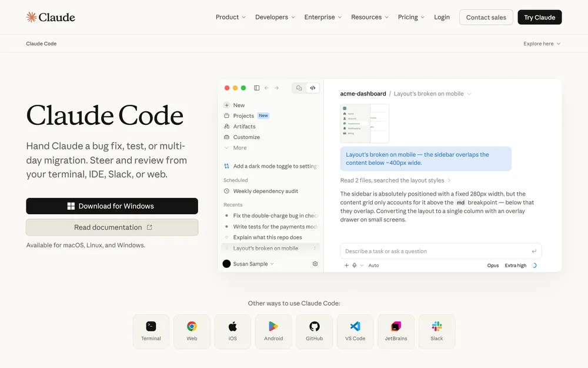Click the Extra high effort loading indicator
588x368 pixels.
click(534, 265)
